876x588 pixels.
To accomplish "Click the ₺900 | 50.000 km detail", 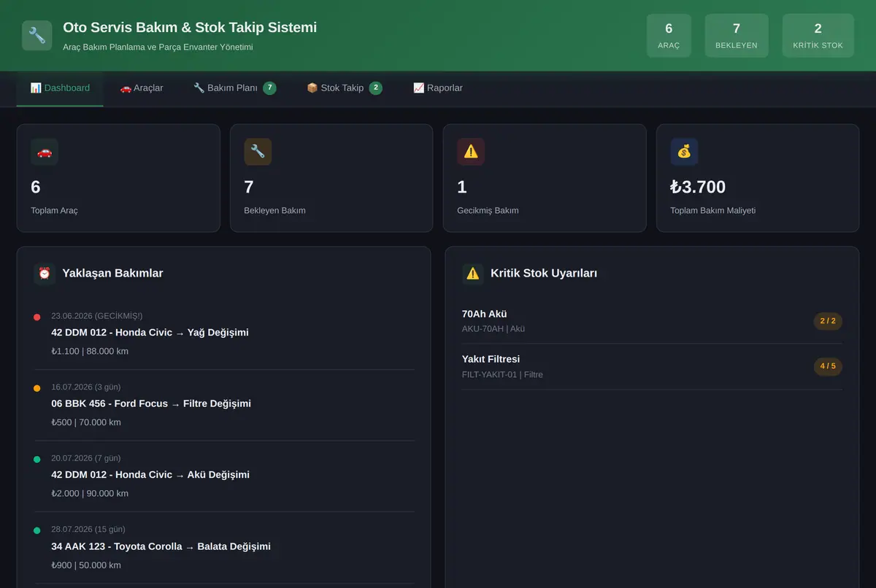I will tap(86, 565).
